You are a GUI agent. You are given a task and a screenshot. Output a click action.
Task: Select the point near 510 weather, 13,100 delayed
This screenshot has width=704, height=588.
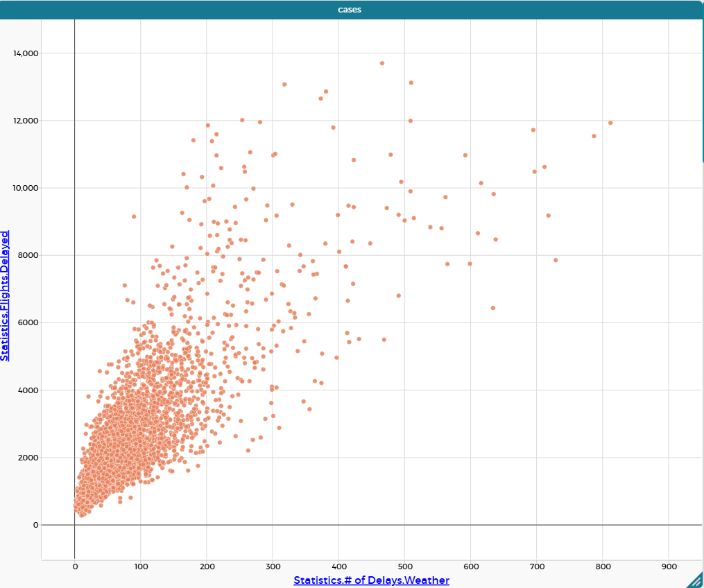tap(411, 83)
